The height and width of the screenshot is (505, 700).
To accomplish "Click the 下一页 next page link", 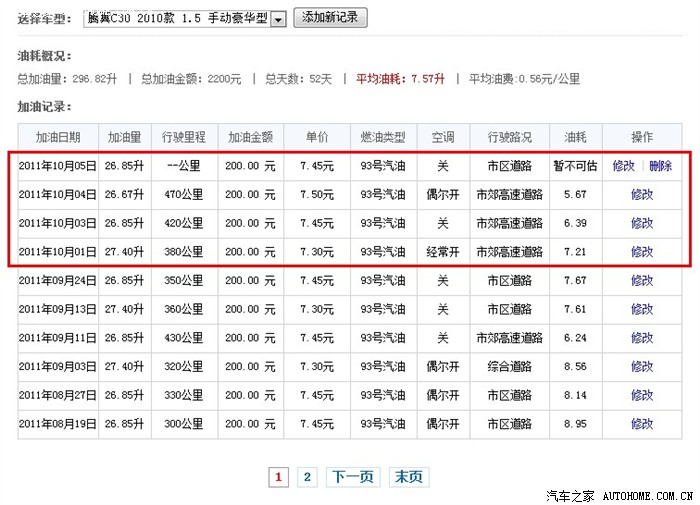I will 352,477.
